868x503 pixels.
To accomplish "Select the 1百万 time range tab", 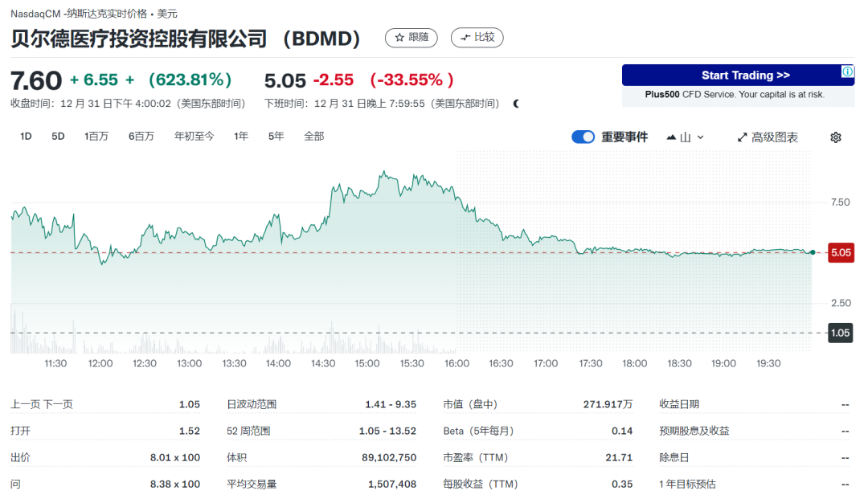I will (x=96, y=136).
